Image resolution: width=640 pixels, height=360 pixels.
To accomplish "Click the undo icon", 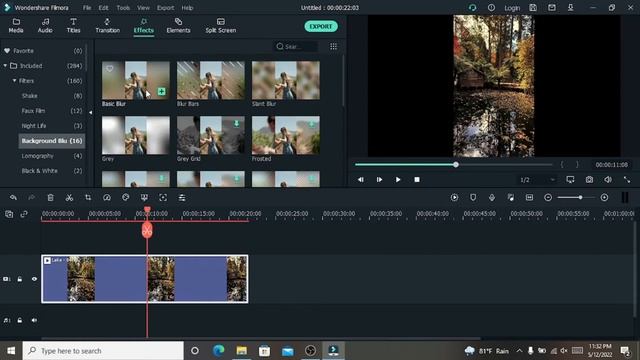I will coord(13,198).
